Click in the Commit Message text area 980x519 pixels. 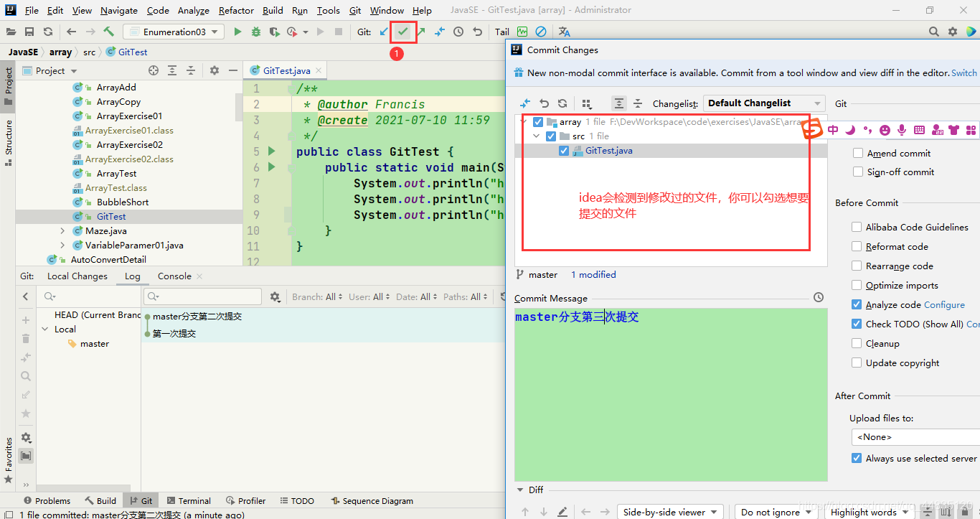pyautogui.click(x=671, y=395)
